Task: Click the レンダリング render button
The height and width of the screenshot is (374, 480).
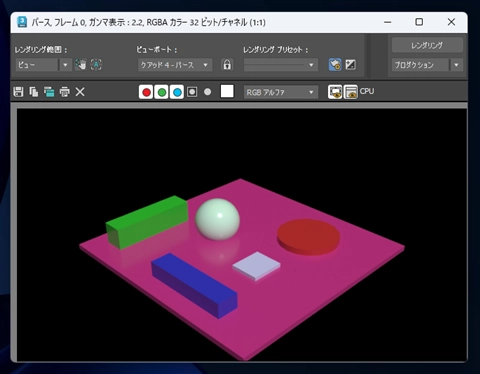Action: click(x=427, y=45)
